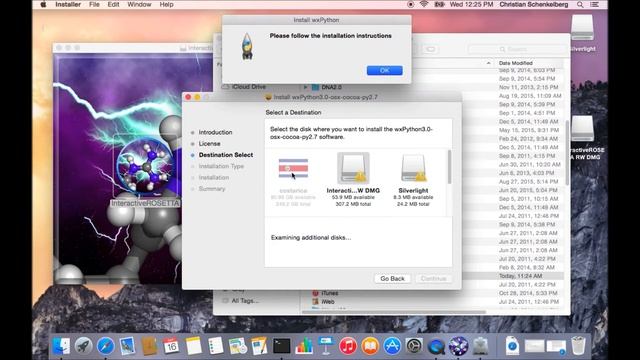Open Spotlight search in menu bar
This screenshot has width=640, height=360.
click(580, 4)
